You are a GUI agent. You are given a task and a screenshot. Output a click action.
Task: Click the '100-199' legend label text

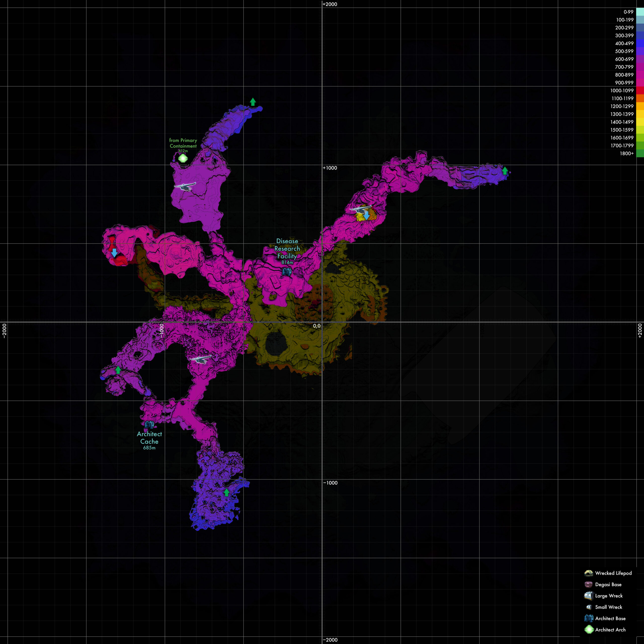click(625, 20)
